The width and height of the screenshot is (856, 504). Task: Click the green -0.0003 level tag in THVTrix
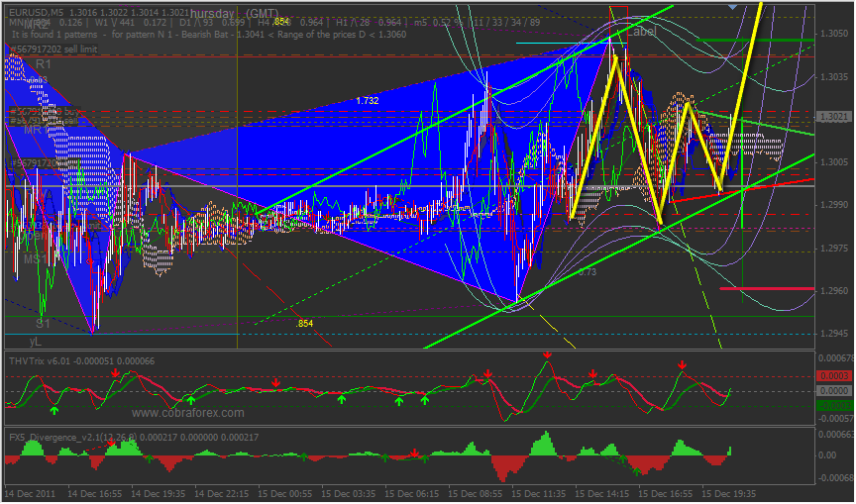coord(833,405)
